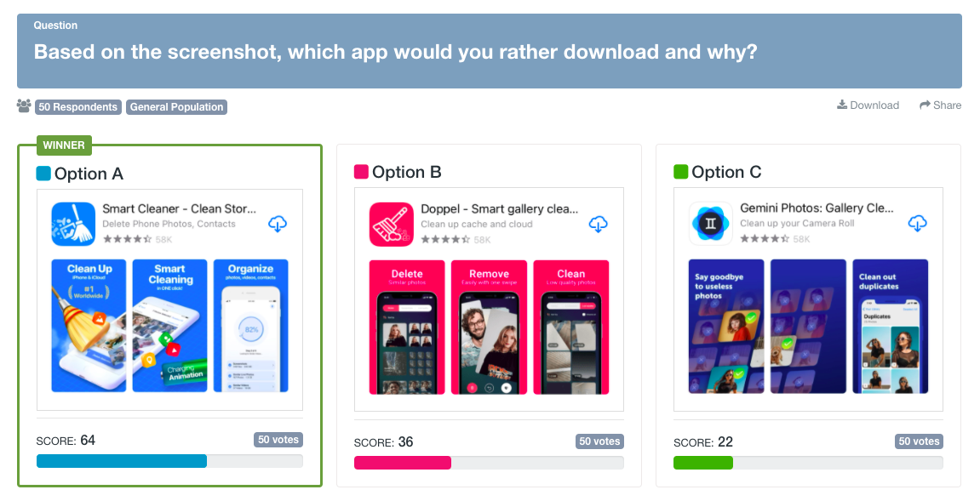Tap the cloud download icon for Smart Cleaner

[x=278, y=224]
